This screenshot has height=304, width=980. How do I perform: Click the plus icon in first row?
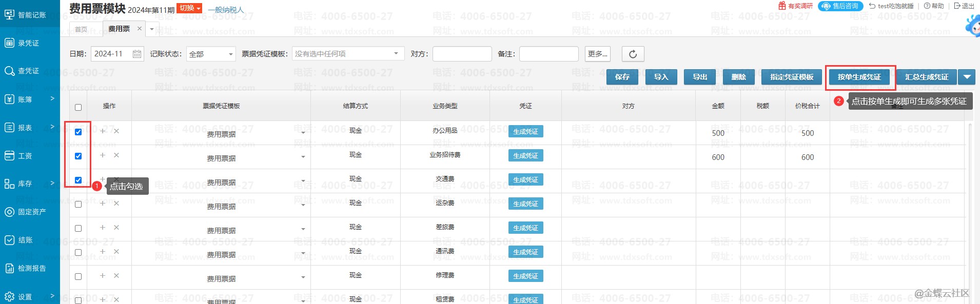(x=103, y=131)
